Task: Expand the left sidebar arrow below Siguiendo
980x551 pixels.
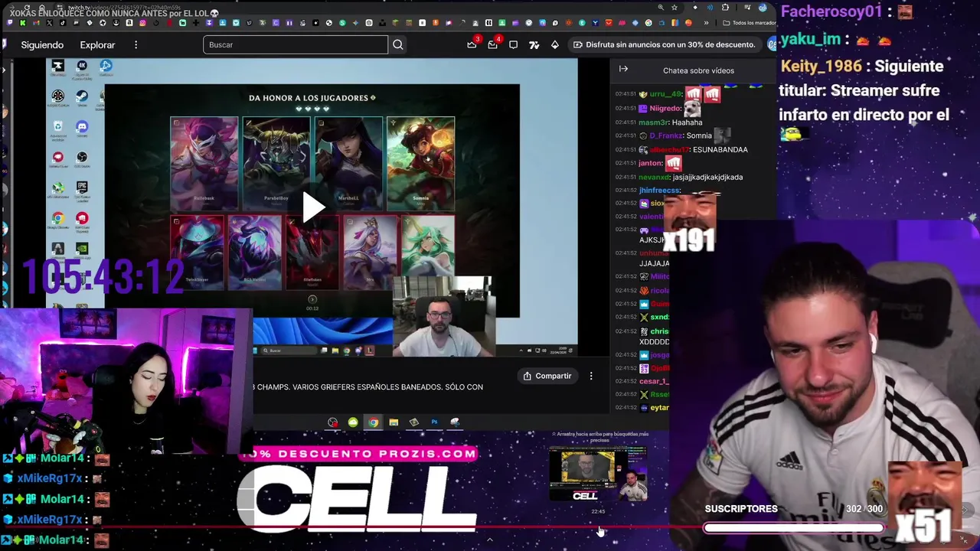Action: [x=4, y=70]
